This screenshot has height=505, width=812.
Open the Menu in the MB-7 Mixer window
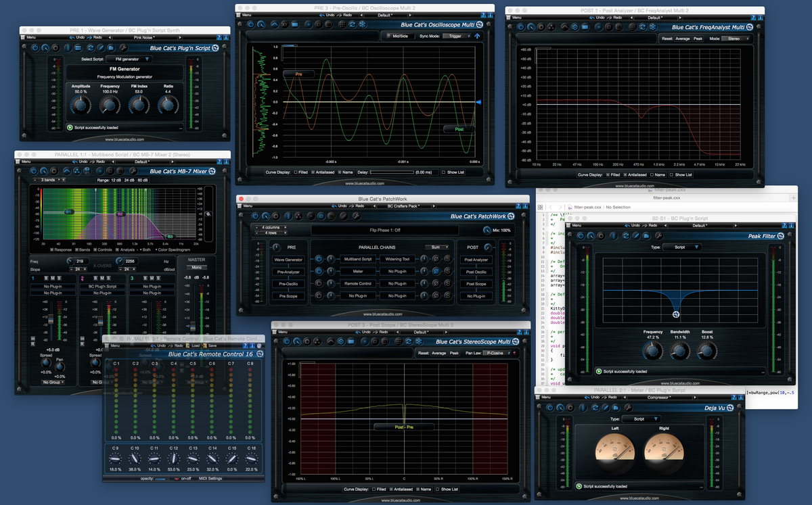tap(25, 162)
